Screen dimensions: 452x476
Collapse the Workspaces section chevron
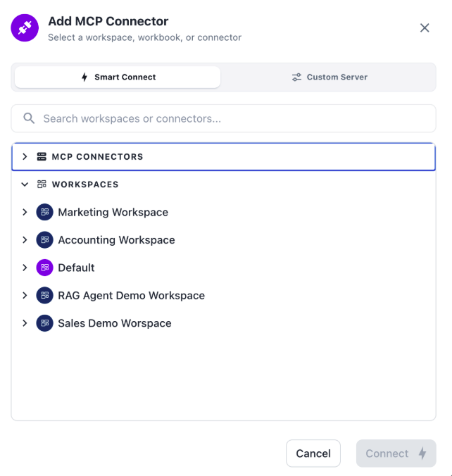(x=25, y=184)
